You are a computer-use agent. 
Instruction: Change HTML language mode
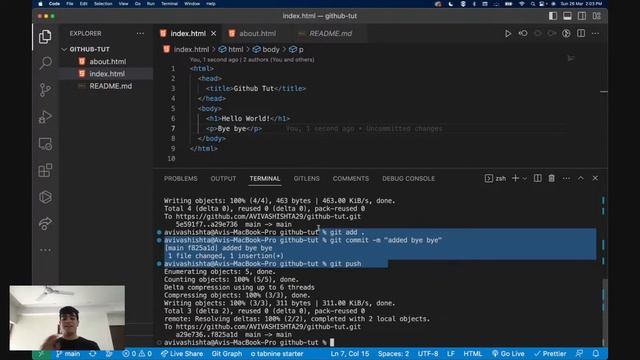coord(472,353)
